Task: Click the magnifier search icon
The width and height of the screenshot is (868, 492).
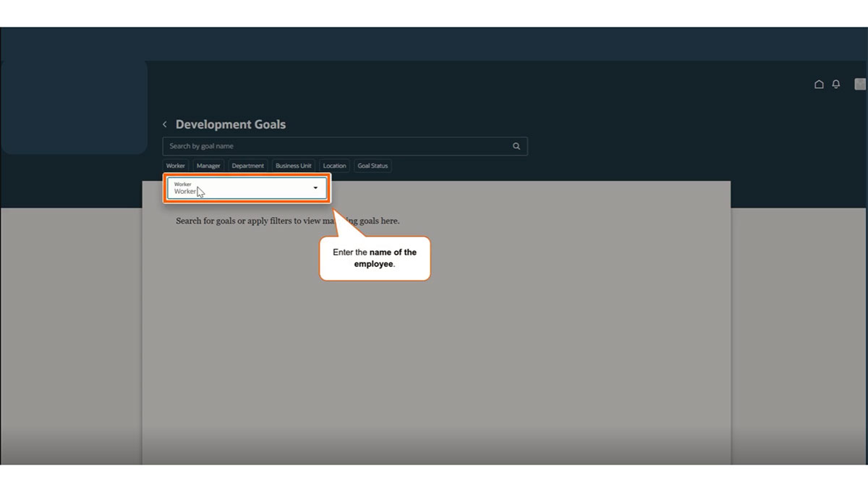Action: (x=516, y=146)
